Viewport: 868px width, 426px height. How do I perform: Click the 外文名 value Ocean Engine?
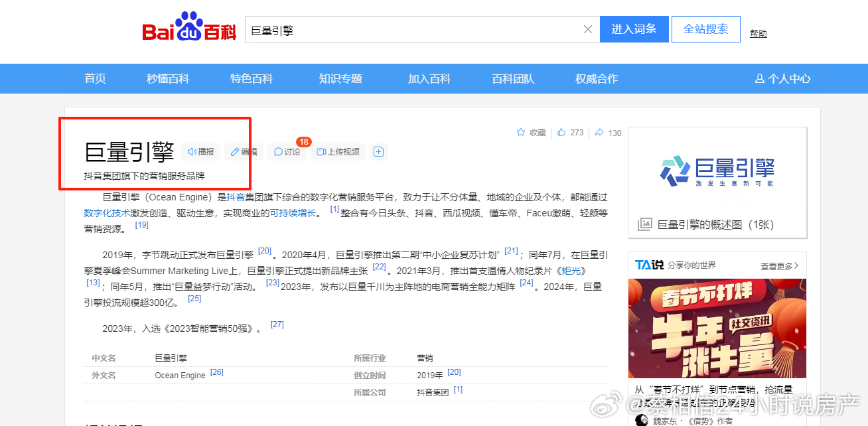click(180, 376)
